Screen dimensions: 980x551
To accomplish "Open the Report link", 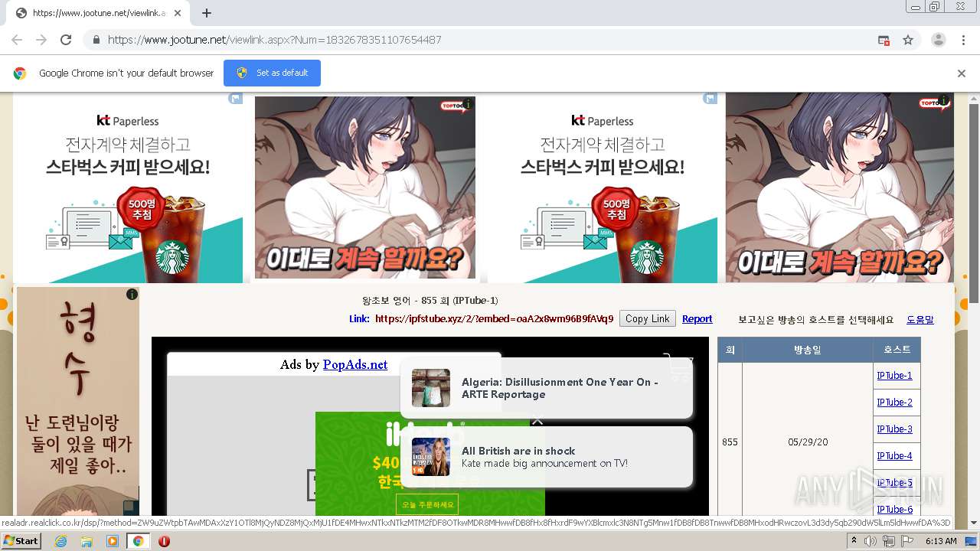I will point(697,319).
